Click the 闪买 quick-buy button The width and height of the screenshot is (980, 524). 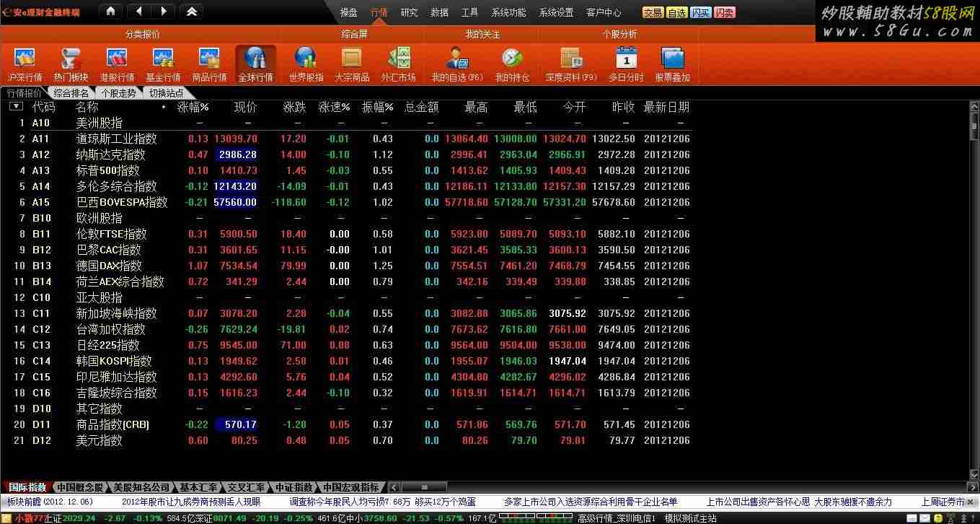700,13
